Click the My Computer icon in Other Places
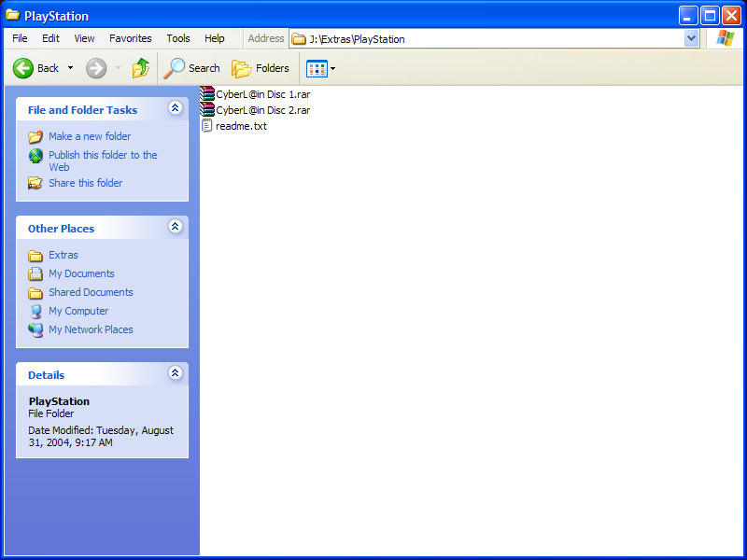This screenshot has height=560, width=747. click(35, 311)
